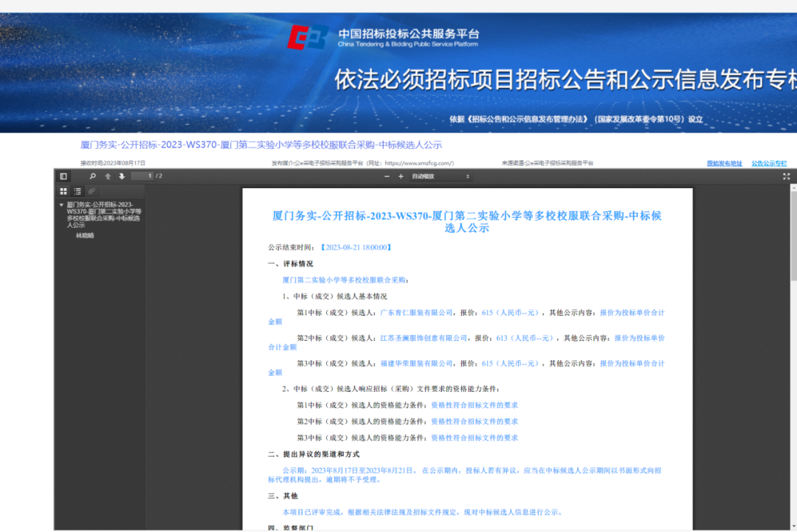Image resolution: width=797 pixels, height=532 pixels.
Task: Toggle the PDF viewer sidebar
Action: [63, 176]
